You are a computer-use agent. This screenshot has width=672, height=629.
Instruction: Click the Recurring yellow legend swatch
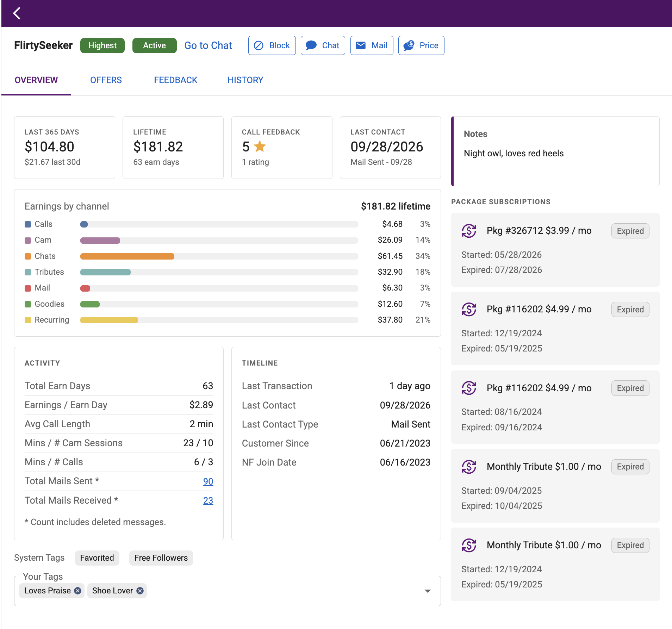(28, 320)
